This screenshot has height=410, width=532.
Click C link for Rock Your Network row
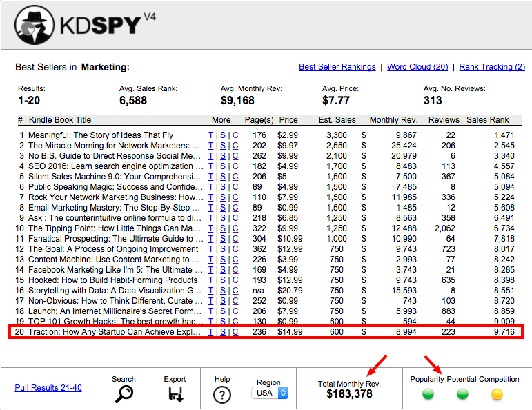[x=235, y=197]
